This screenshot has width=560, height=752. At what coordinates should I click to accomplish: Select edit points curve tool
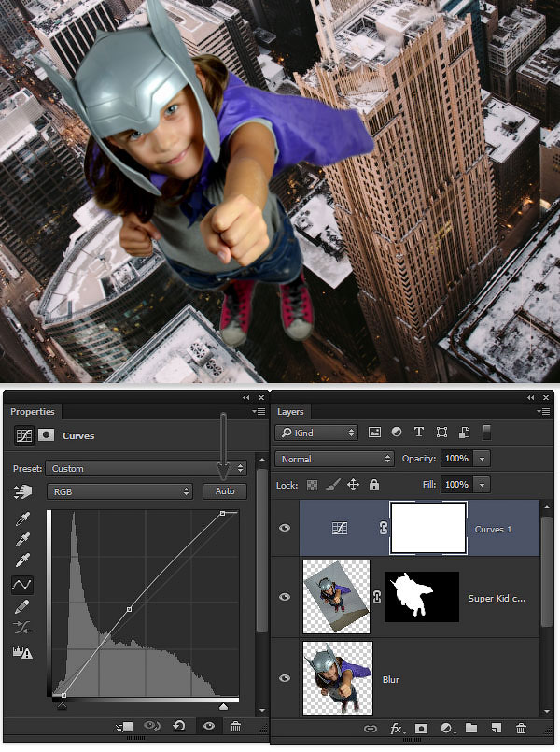tap(22, 584)
